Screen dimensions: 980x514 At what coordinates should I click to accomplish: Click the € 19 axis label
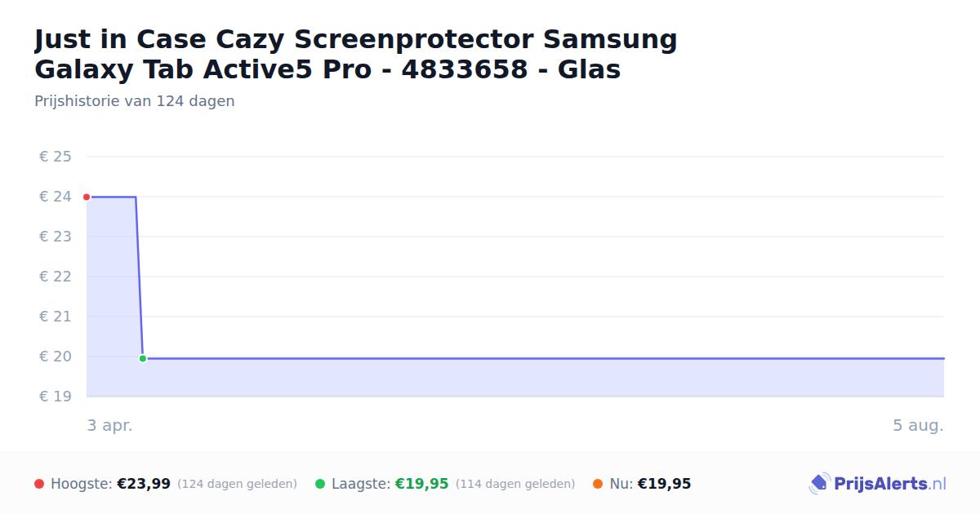tap(56, 397)
